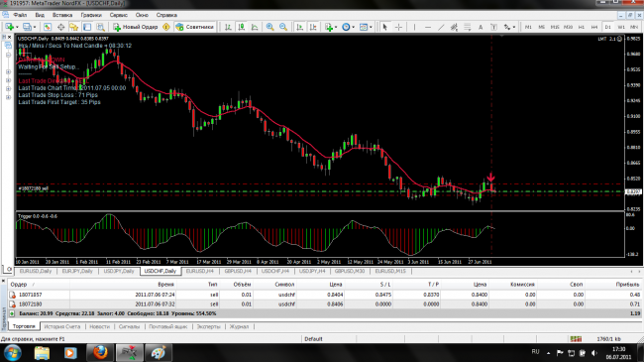The height and width of the screenshot is (362, 644).
Task: Open the Вставка menu
Action: click(x=62, y=15)
